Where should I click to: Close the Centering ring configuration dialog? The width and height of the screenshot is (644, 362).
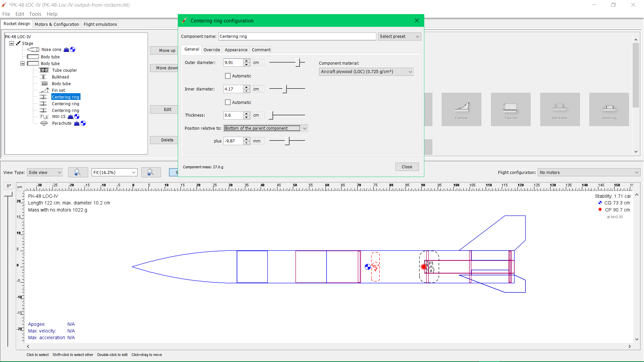(x=417, y=20)
